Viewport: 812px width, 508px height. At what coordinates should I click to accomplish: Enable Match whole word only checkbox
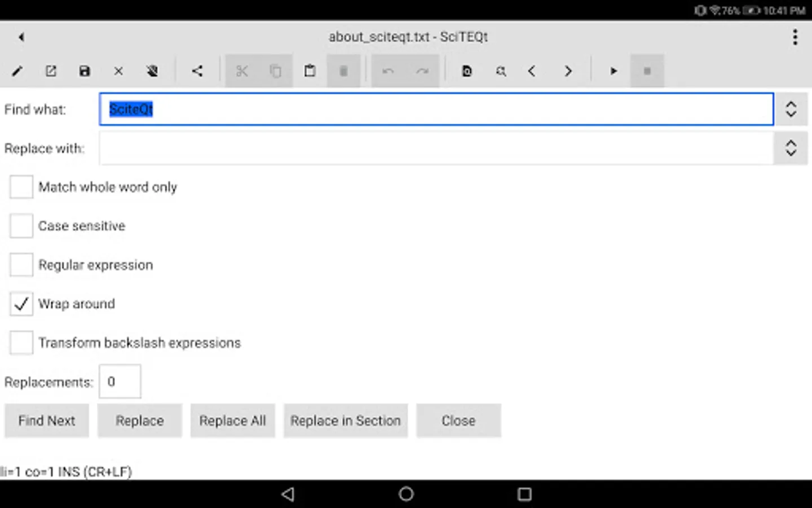pos(21,187)
